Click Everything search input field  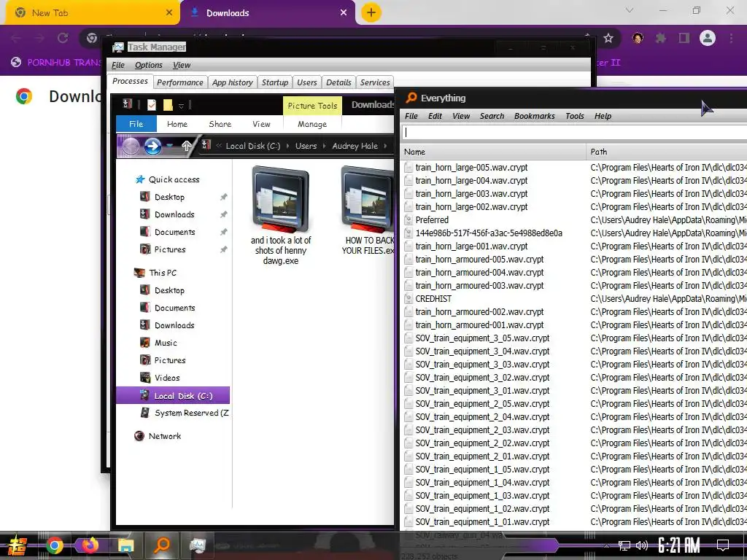tap(574, 133)
